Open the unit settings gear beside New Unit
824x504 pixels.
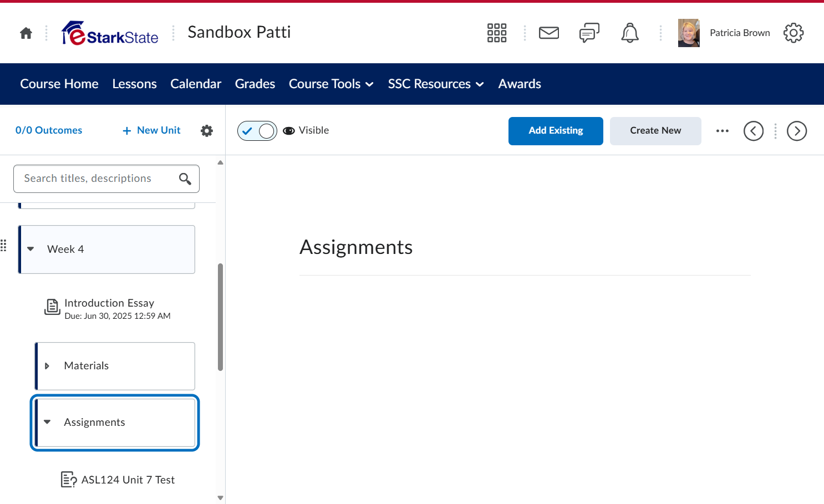pyautogui.click(x=207, y=131)
